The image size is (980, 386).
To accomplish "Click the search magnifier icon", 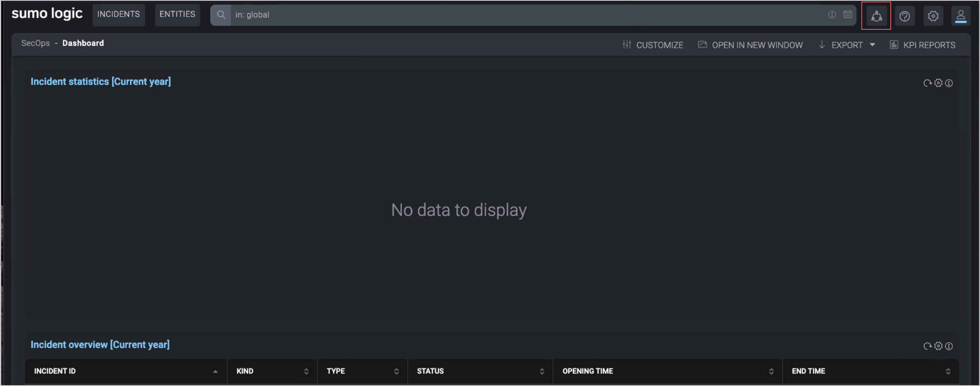I will (x=221, y=15).
